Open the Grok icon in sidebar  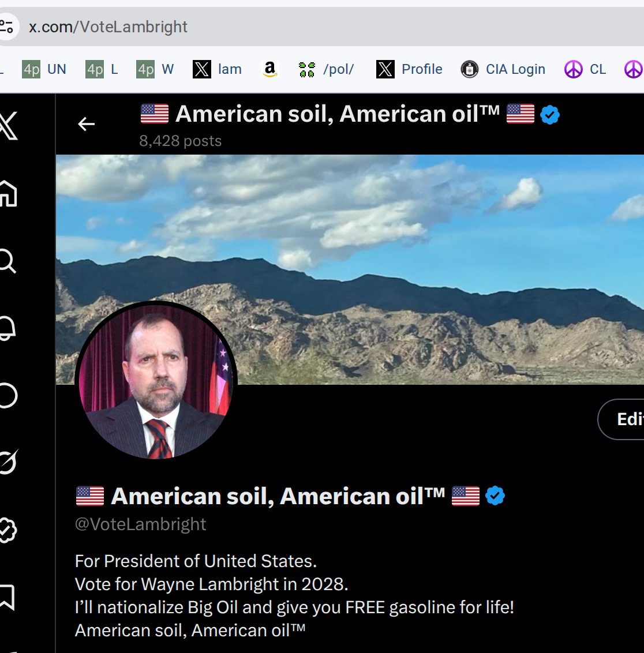pyautogui.click(x=8, y=462)
